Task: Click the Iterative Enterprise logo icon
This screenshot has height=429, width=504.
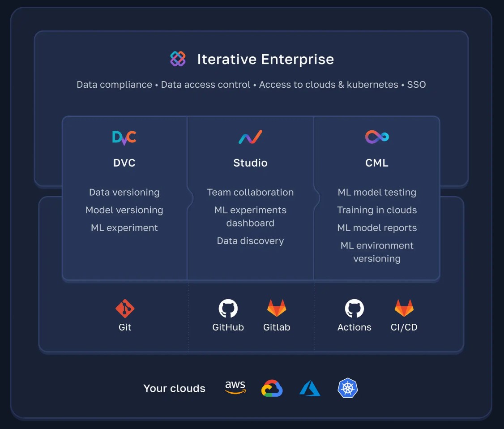Action: click(178, 59)
